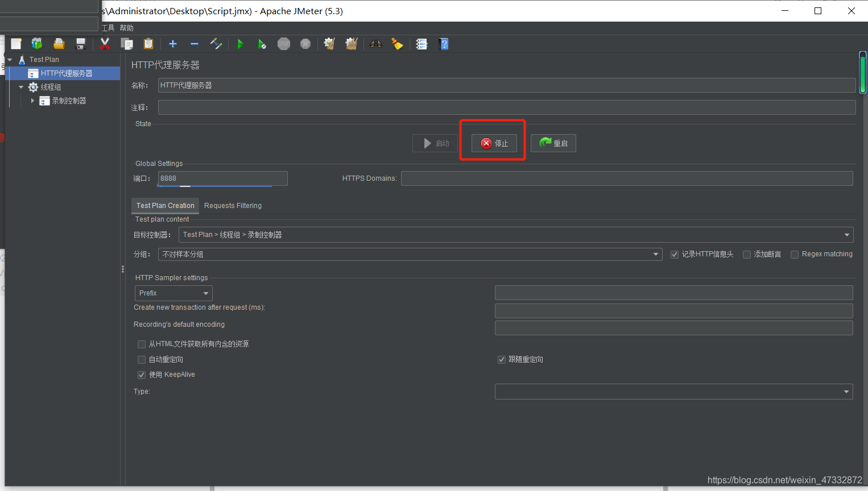868x491 pixels.
Task: Click the Create new transaction after request field
Action: click(x=674, y=311)
